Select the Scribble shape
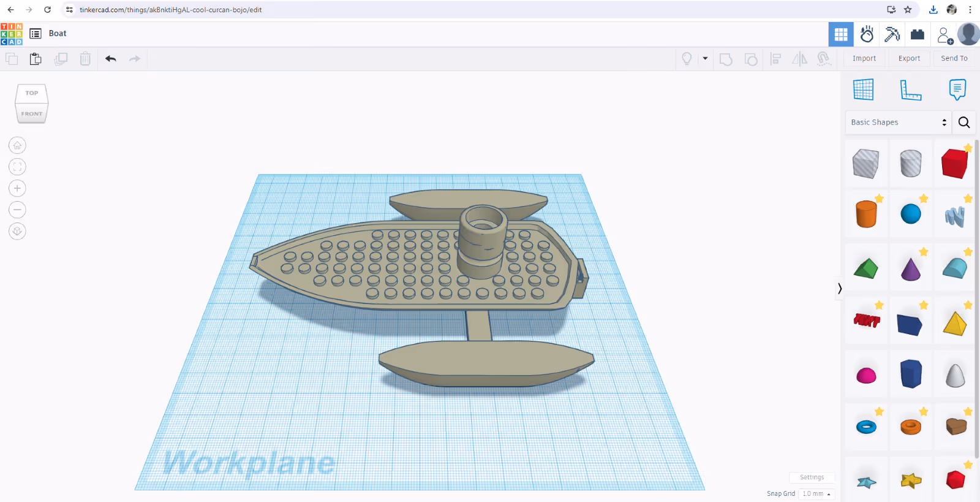The width and height of the screenshot is (980, 502). coord(954,216)
